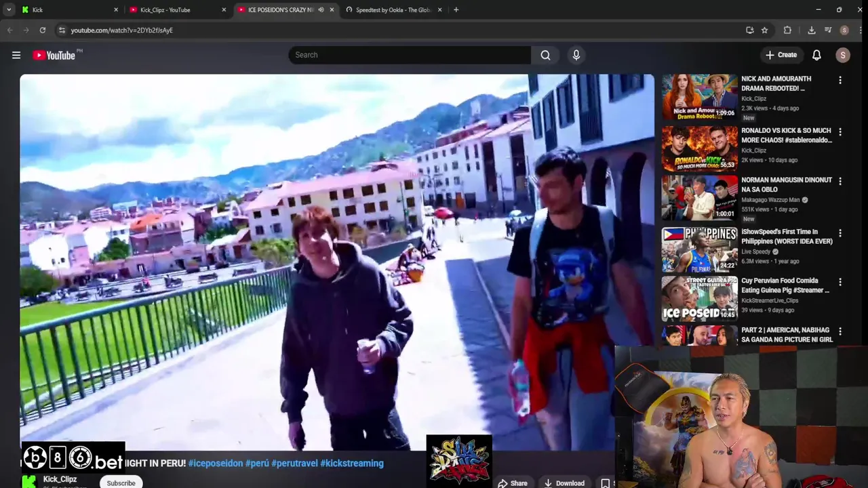Click the Create button
The image size is (868, 488).
(x=781, y=55)
